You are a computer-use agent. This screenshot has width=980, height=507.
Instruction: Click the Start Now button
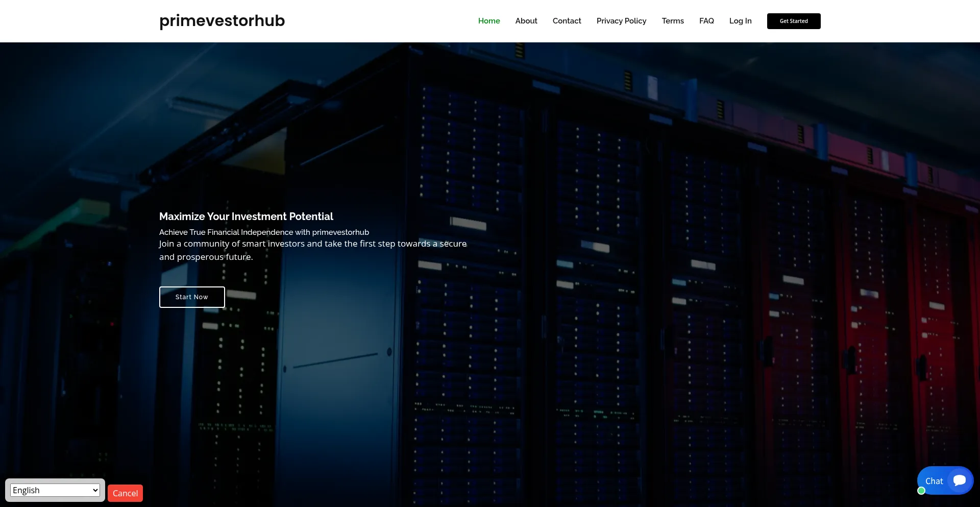point(192,297)
